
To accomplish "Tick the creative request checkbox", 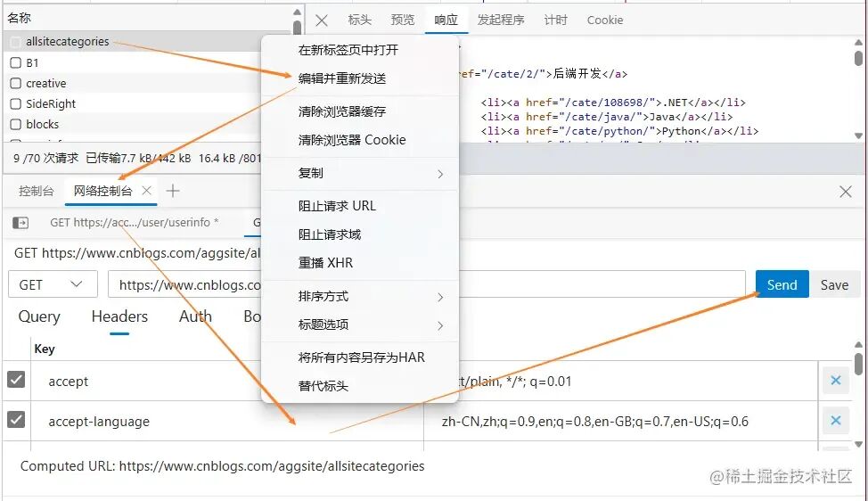I will pos(15,83).
